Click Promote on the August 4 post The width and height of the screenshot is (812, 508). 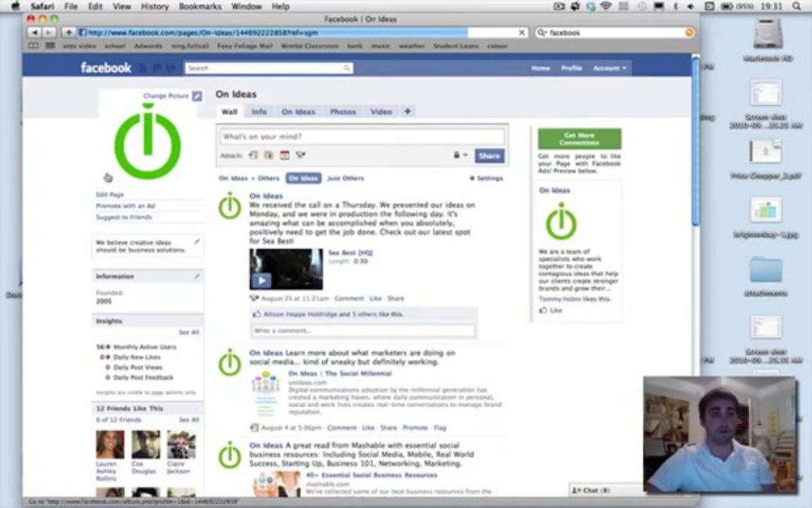pos(415,428)
